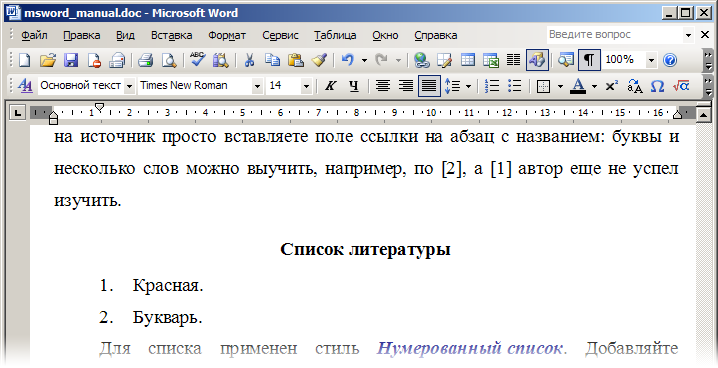This screenshot has width=718, height=368.
Task: Open an existing file with folder icon
Action: [48, 60]
